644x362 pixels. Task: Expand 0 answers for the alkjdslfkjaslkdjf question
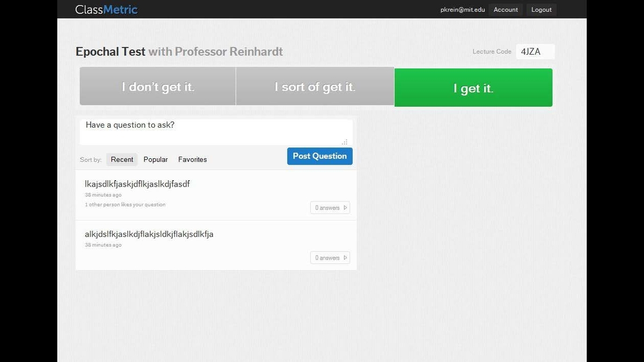[x=330, y=257]
